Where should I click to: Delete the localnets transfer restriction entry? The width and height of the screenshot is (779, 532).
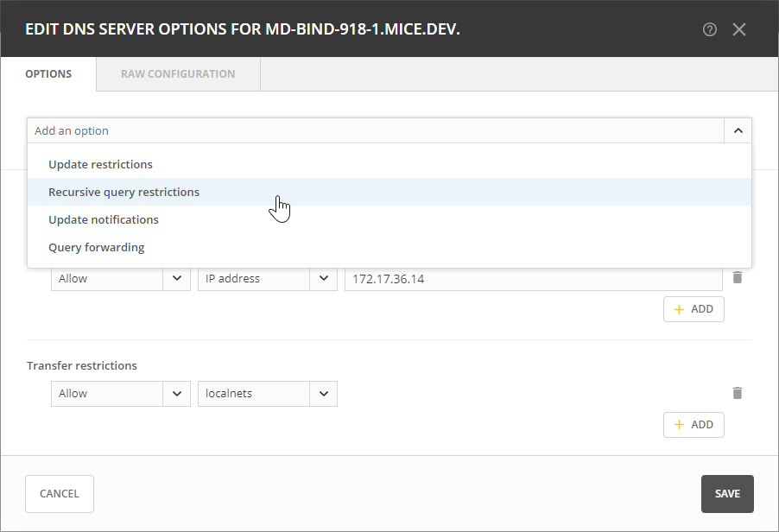point(737,393)
